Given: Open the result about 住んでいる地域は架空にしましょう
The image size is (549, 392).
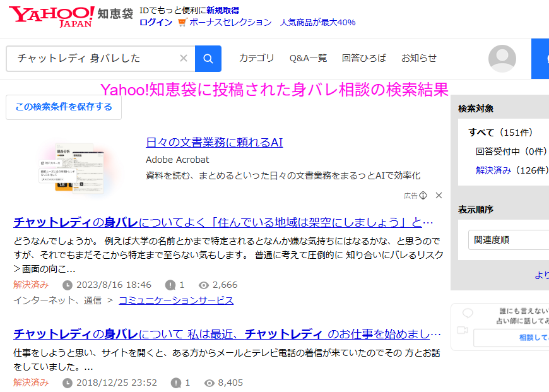Looking at the screenshot, I should click(x=223, y=222).
